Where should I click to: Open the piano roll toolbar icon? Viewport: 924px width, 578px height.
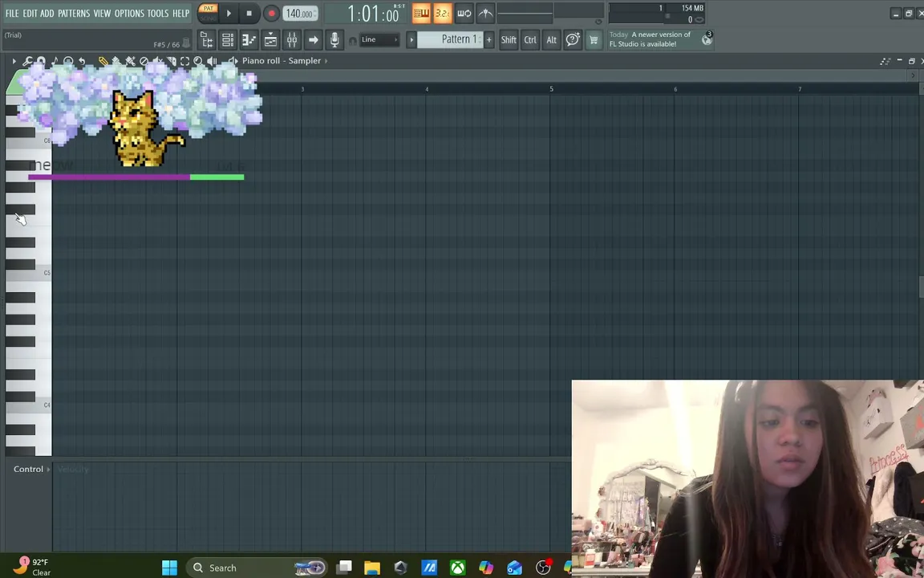(x=249, y=39)
